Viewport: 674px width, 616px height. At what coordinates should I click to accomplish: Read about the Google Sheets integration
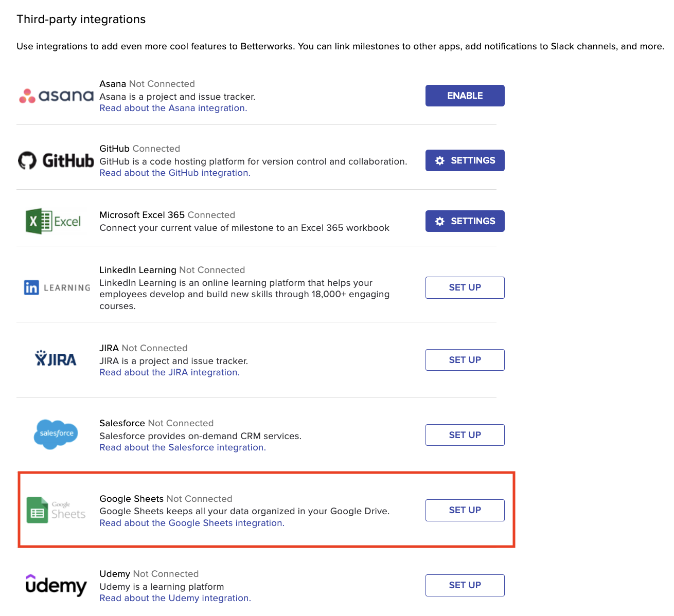click(x=192, y=523)
